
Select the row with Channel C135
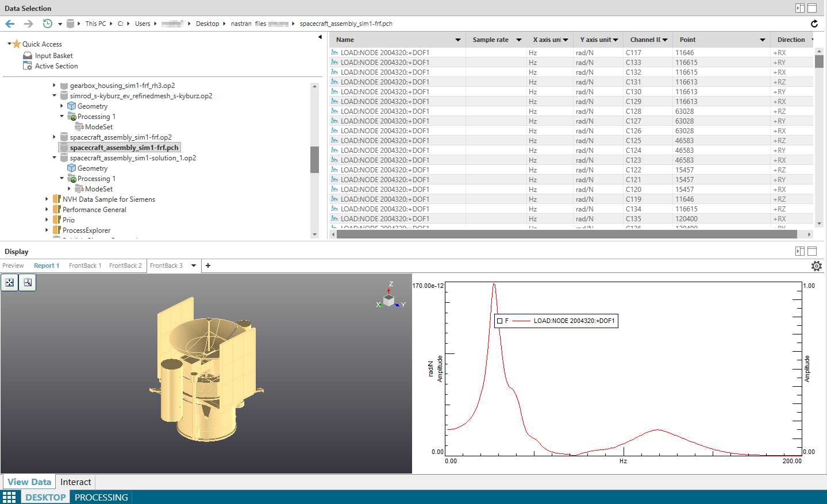coord(571,218)
